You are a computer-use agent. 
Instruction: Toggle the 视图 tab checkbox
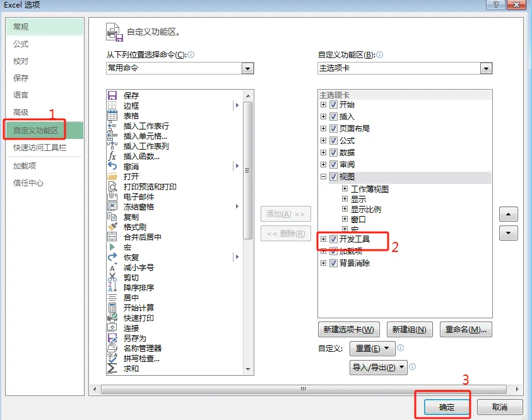(333, 177)
